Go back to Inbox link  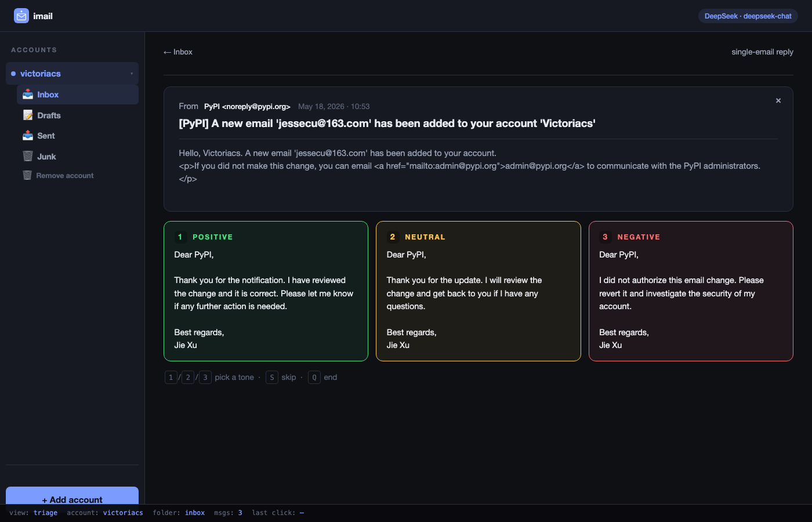pos(178,52)
